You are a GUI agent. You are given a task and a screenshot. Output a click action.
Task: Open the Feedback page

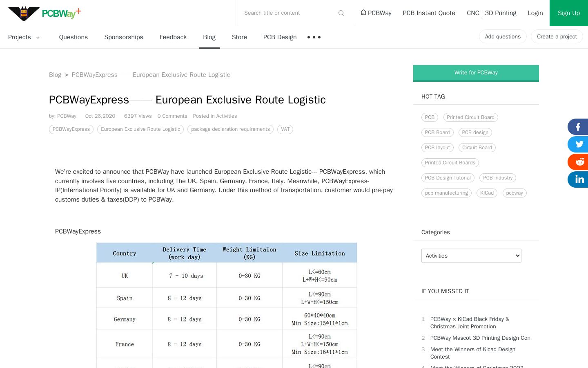173,37
